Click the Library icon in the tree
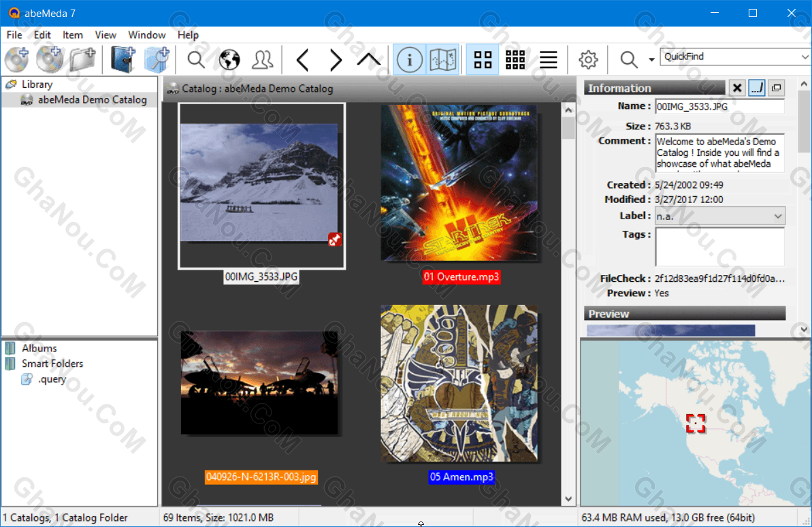 click(11, 84)
